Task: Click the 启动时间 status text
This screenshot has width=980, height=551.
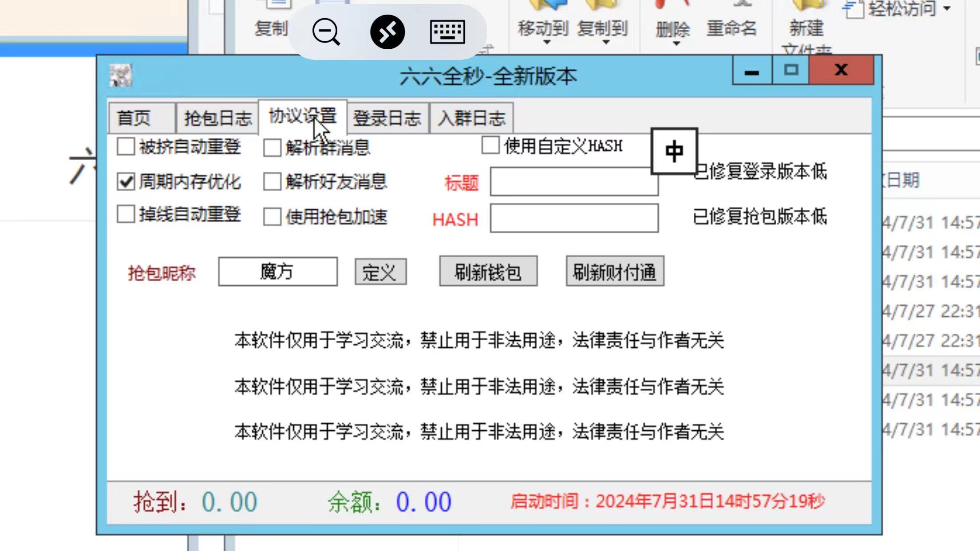Action: (668, 501)
